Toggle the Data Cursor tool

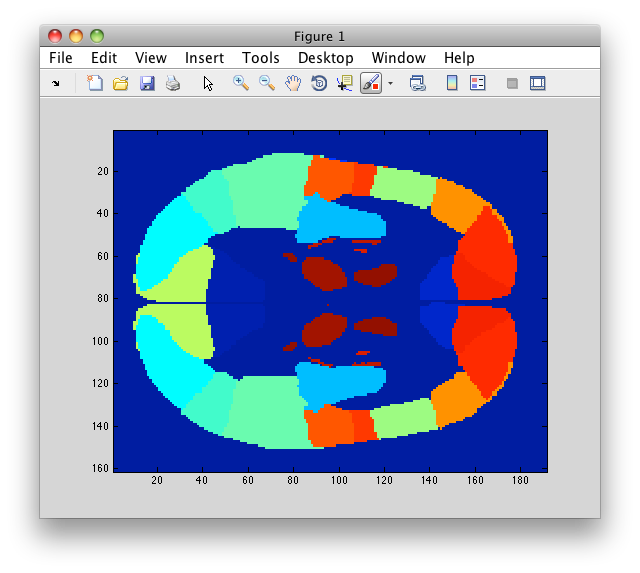tap(345, 83)
